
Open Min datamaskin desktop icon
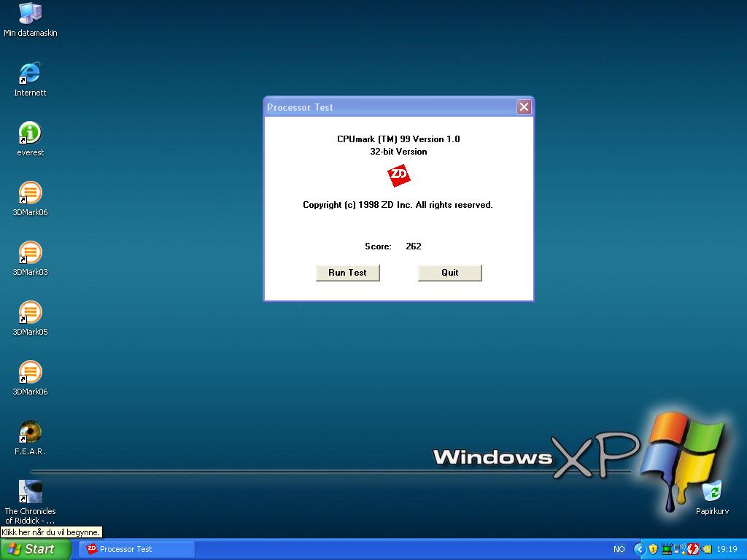[30, 15]
